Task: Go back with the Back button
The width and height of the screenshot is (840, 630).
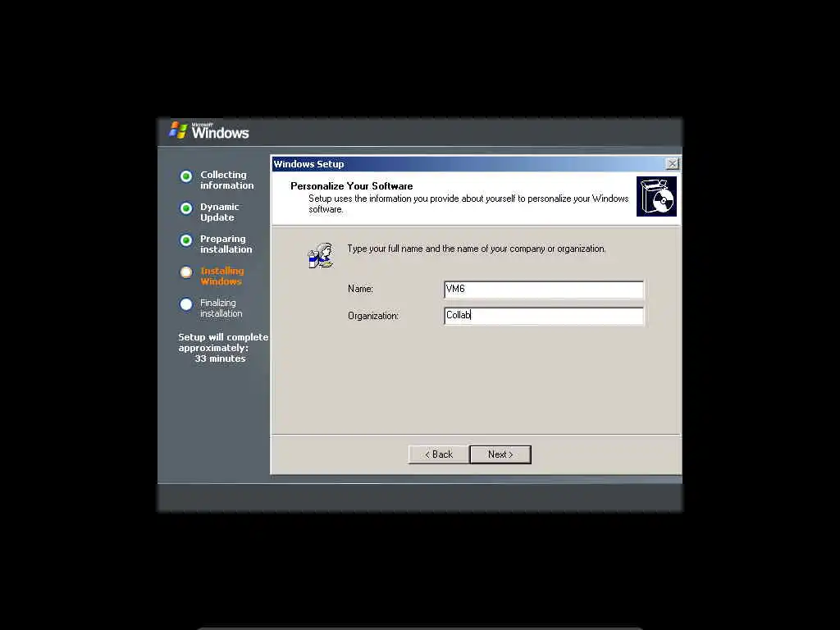Action: point(439,454)
